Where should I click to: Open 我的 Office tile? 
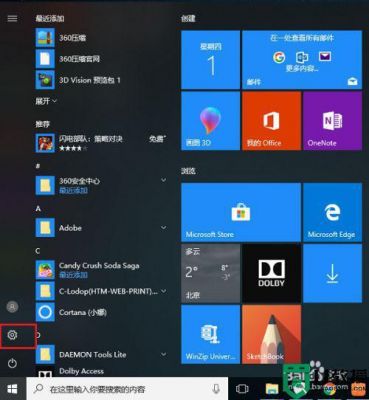(x=272, y=121)
